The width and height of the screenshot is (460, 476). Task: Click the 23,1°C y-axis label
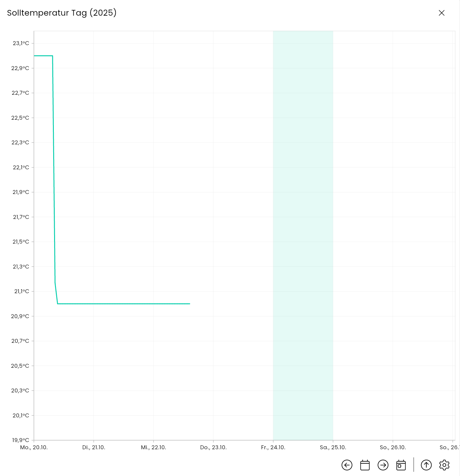point(21,43)
